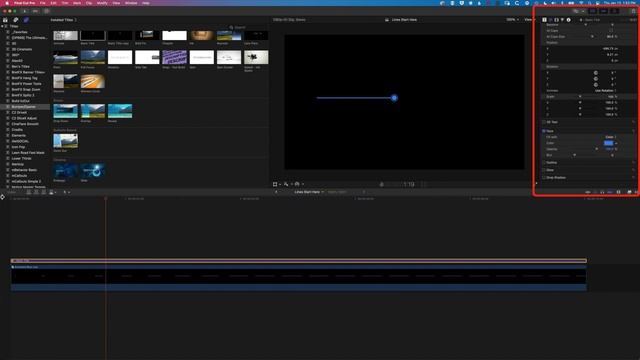Select 3D Cinematic category in sidebar
This screenshot has width=640, height=360.
[22, 49]
